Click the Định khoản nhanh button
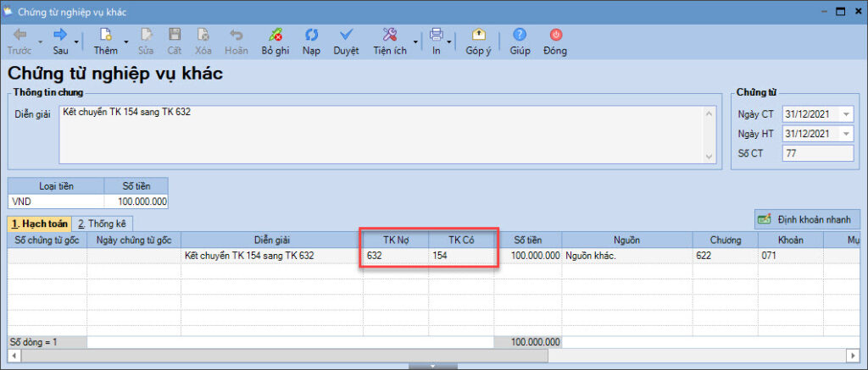 coord(808,219)
